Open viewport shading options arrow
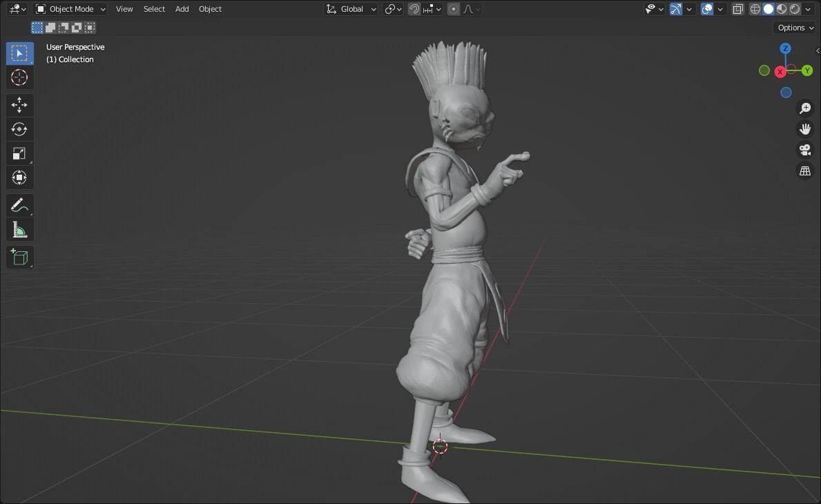821x504 pixels. 808,9
